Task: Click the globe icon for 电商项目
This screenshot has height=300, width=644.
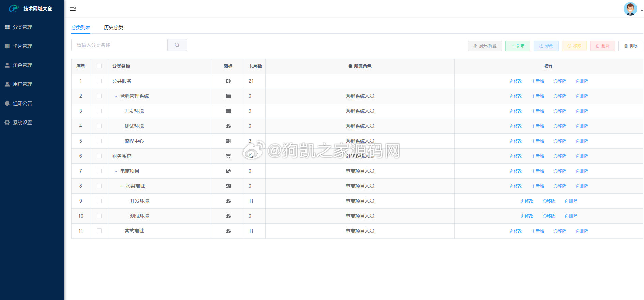Action: 228,171
